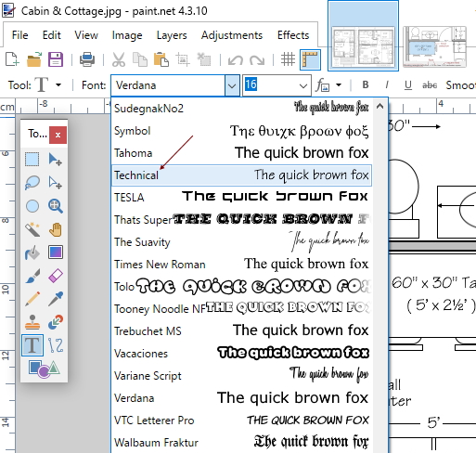The image size is (476, 453).
Task: Click the Print icon
Action: tap(87, 59)
